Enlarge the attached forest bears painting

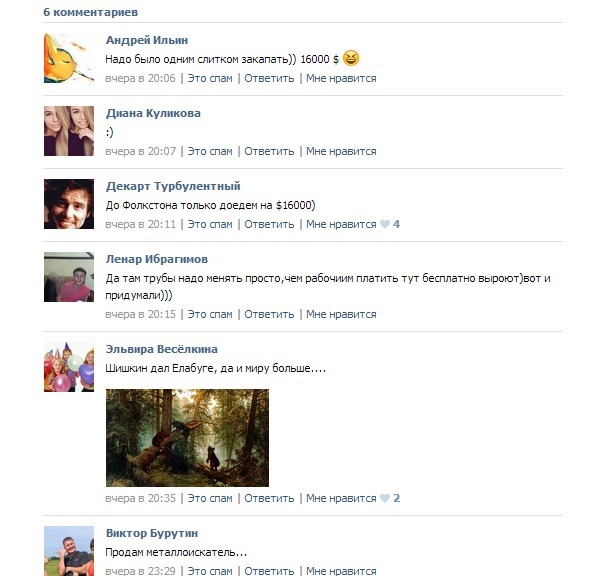(187, 438)
